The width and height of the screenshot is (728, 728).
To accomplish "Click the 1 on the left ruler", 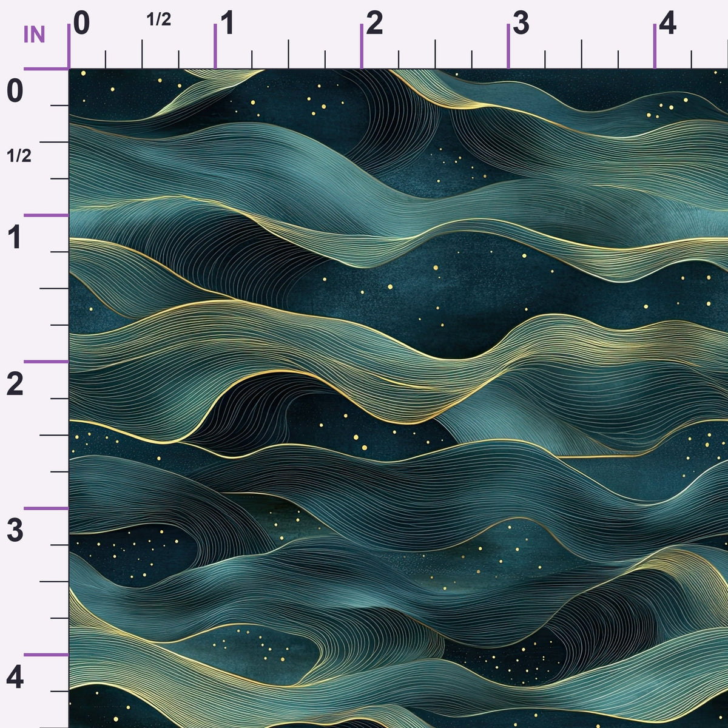I will tap(15, 238).
